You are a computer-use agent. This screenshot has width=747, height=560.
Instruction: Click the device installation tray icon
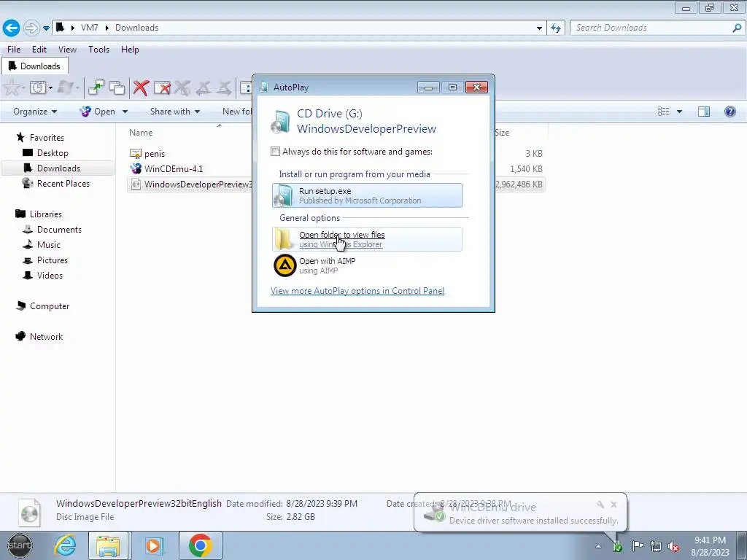pyautogui.click(x=617, y=546)
